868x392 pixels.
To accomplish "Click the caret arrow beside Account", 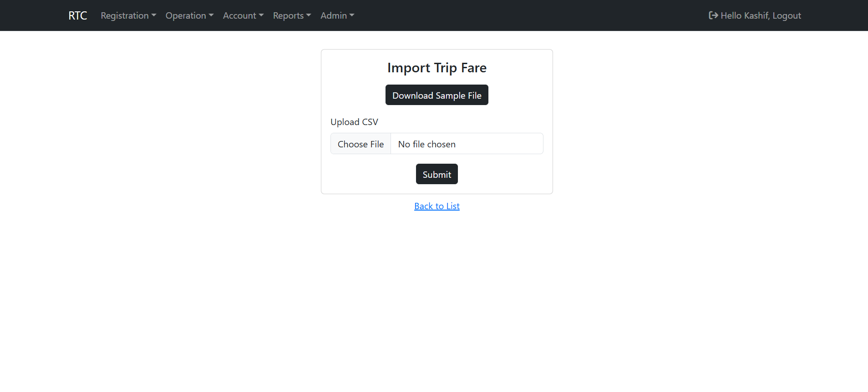I will pos(261,15).
